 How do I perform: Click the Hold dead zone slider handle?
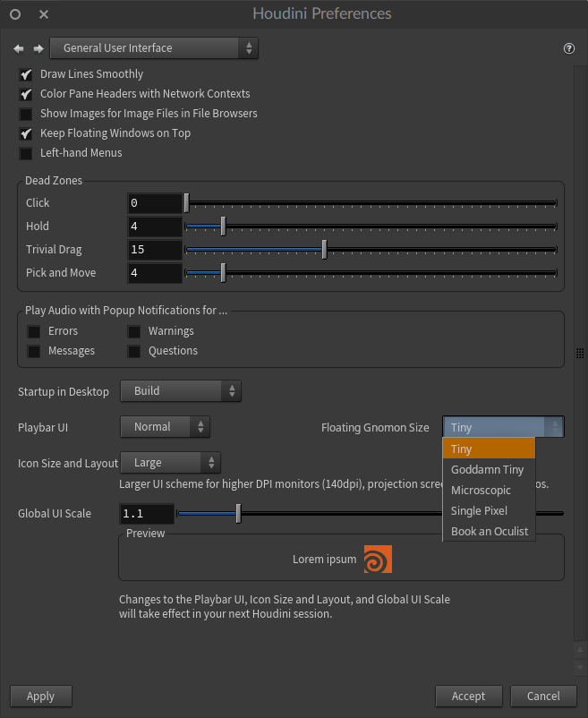click(224, 227)
